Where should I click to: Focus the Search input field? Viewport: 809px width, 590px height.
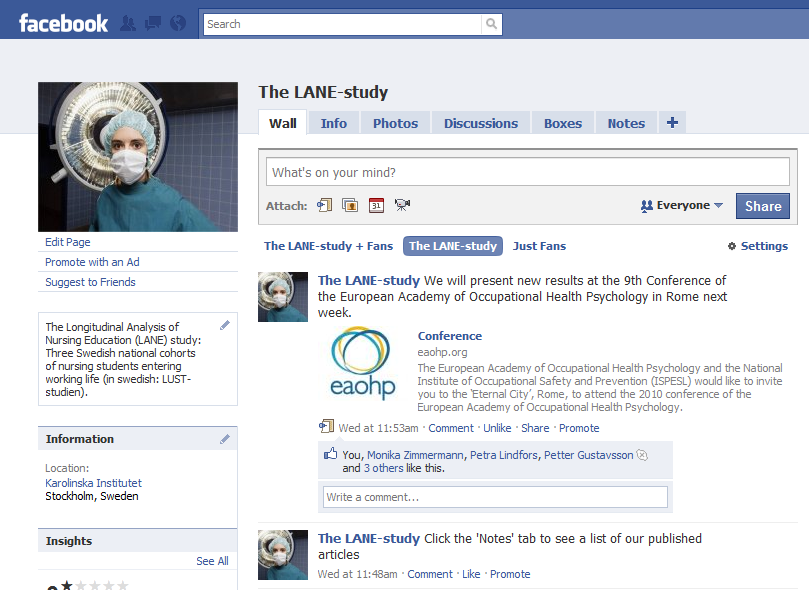342,24
